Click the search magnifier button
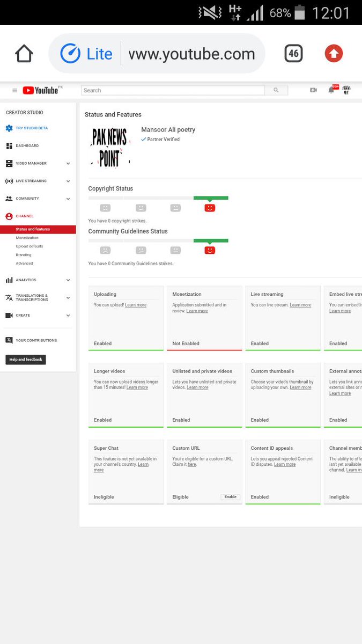 (276, 90)
